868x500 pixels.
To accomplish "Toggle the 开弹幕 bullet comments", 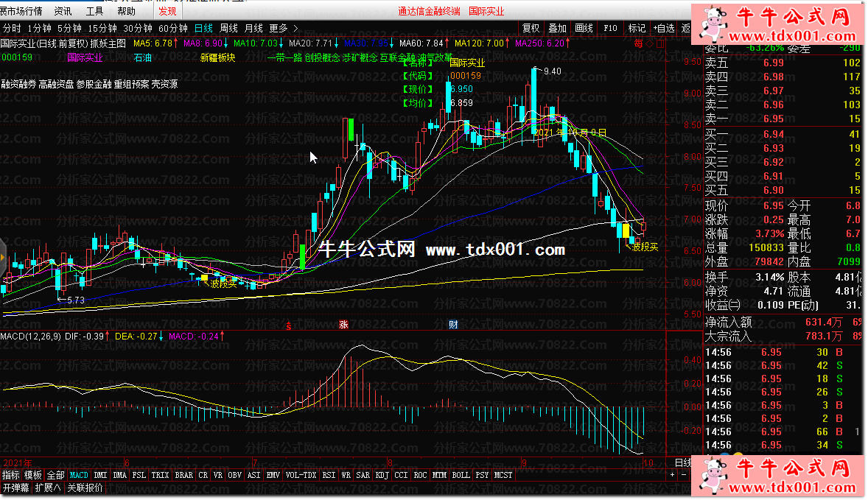I will tap(16, 487).
